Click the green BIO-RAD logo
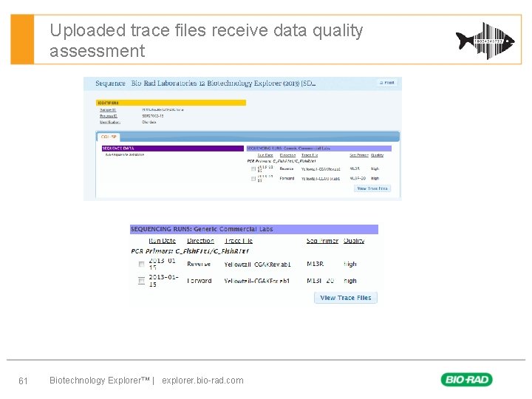This screenshot has height=399, width=532. [x=467, y=379]
